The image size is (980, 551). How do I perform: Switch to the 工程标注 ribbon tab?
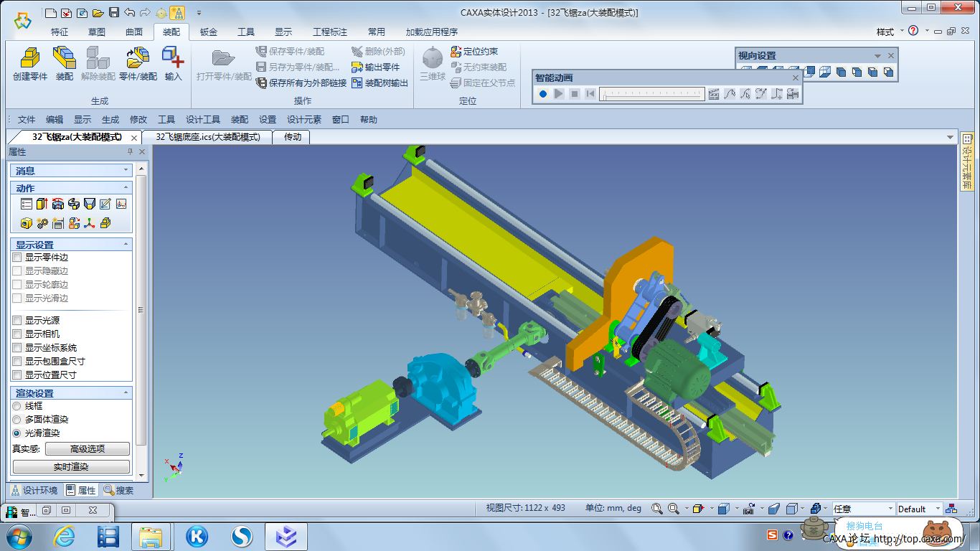tap(330, 32)
